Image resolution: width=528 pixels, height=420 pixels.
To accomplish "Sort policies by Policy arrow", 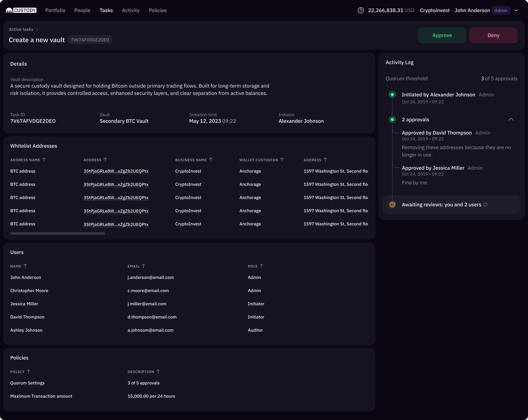I will [29, 372].
